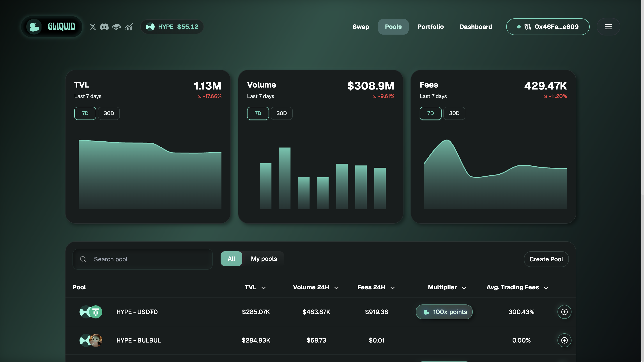Go to the Swap page
The width and height of the screenshot is (644, 362).
tap(361, 27)
